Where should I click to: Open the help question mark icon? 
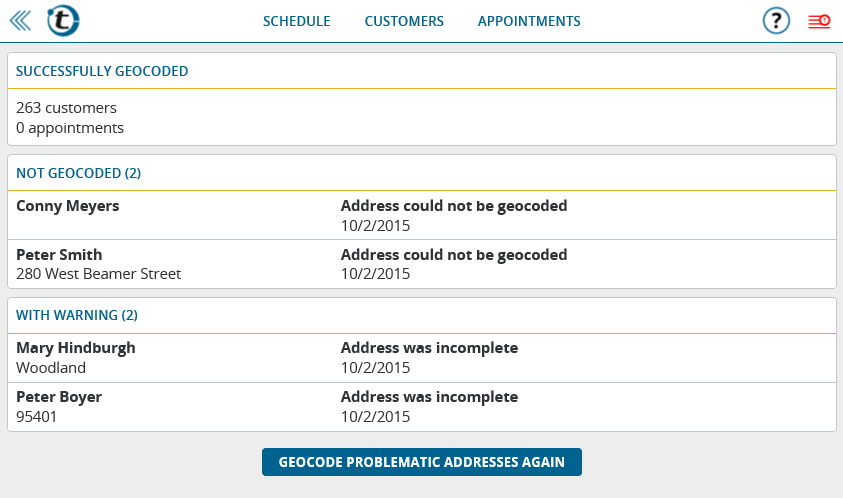(x=776, y=21)
